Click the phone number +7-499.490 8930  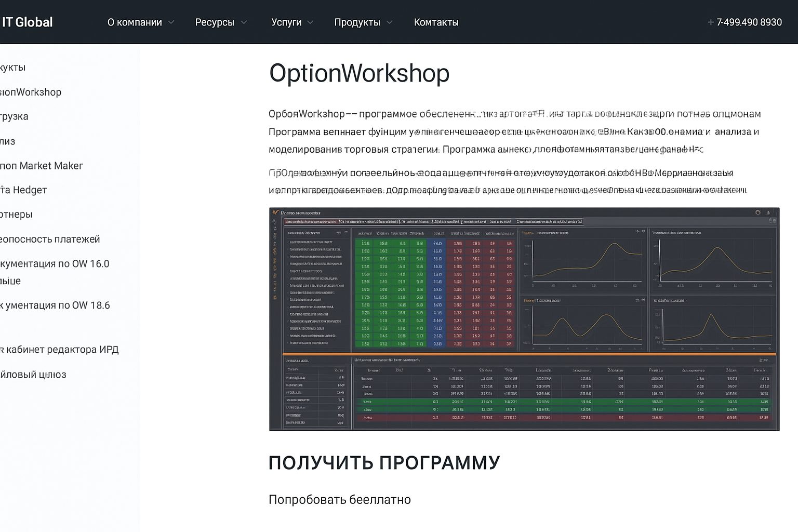744,22
